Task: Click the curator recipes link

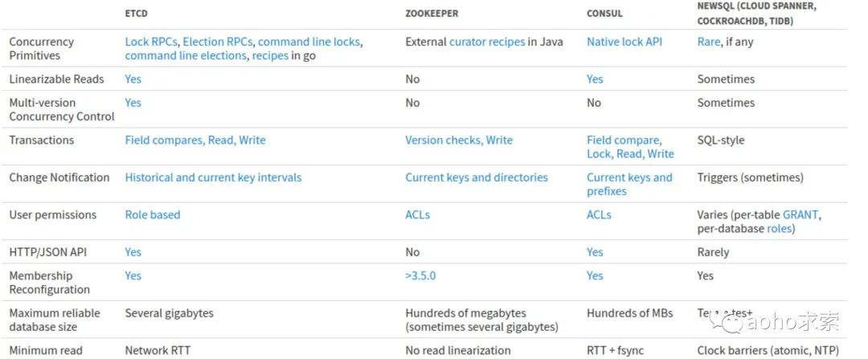Action: [486, 42]
